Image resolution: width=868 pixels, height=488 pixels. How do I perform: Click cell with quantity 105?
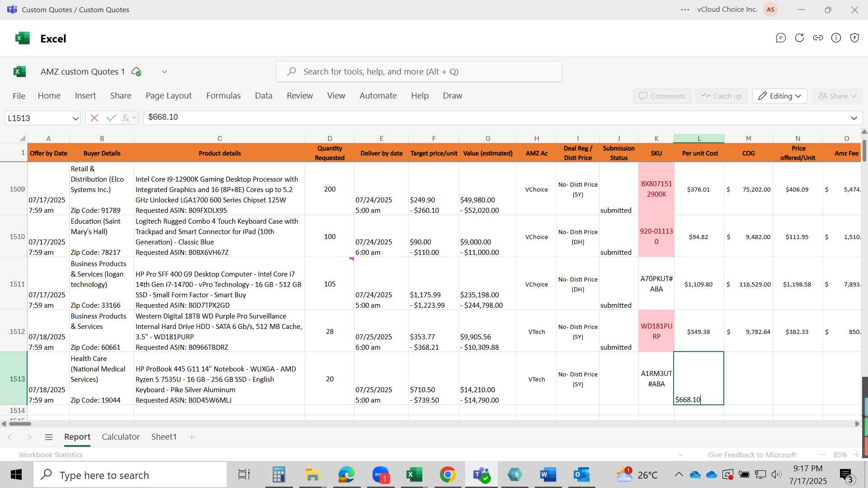330,284
